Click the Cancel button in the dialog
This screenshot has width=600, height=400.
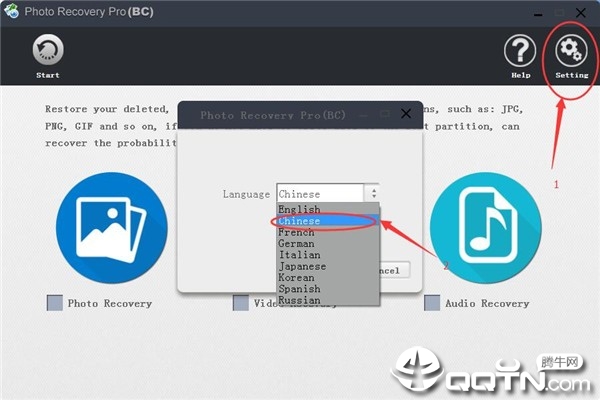tap(394, 270)
